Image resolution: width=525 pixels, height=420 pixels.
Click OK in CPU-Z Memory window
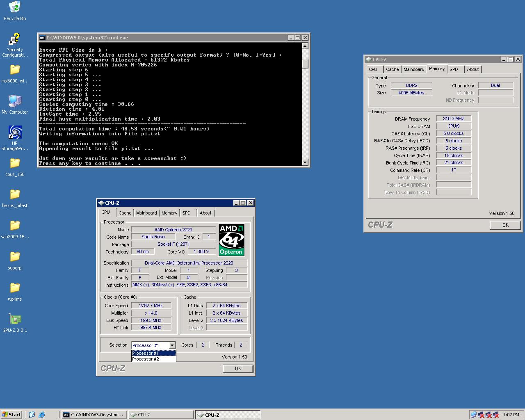[505, 225]
